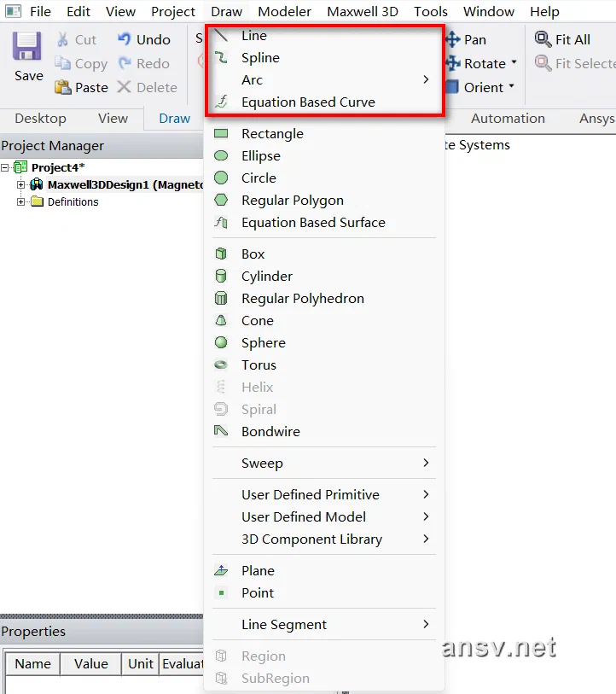Open the Help menu
Screen dimensions: 616x694
(x=544, y=11)
